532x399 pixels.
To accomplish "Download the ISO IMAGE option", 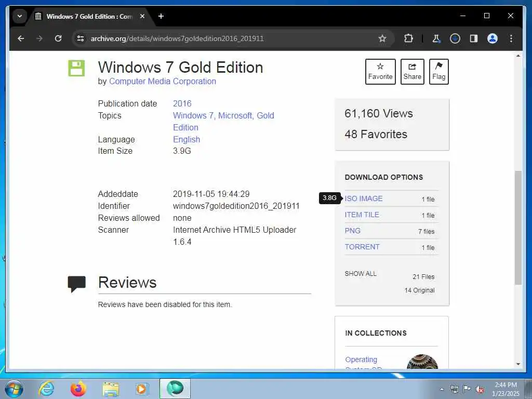I will click(x=364, y=198).
